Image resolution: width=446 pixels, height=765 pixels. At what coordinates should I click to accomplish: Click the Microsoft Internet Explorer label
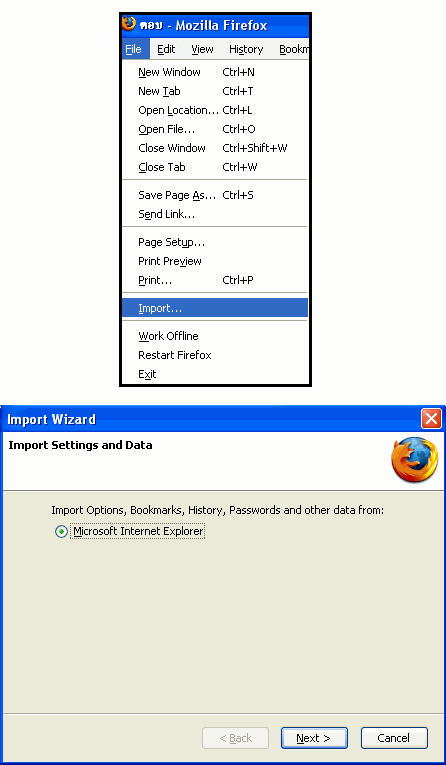click(x=138, y=531)
